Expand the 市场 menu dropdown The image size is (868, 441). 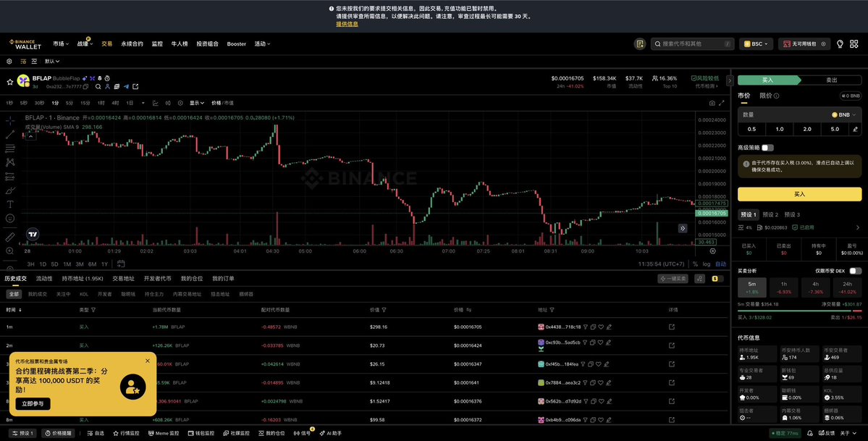tap(61, 43)
